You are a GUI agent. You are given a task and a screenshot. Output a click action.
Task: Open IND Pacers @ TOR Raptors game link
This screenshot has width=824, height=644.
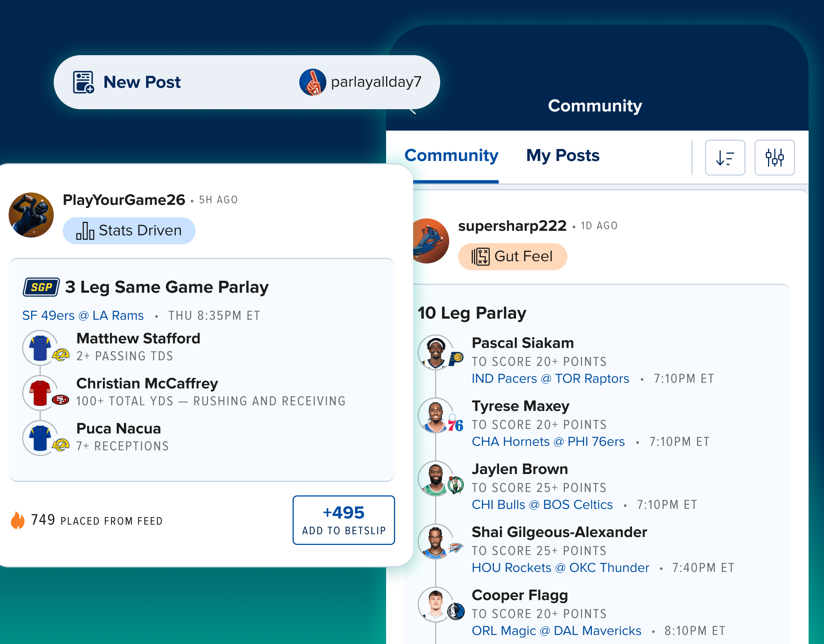(x=551, y=378)
